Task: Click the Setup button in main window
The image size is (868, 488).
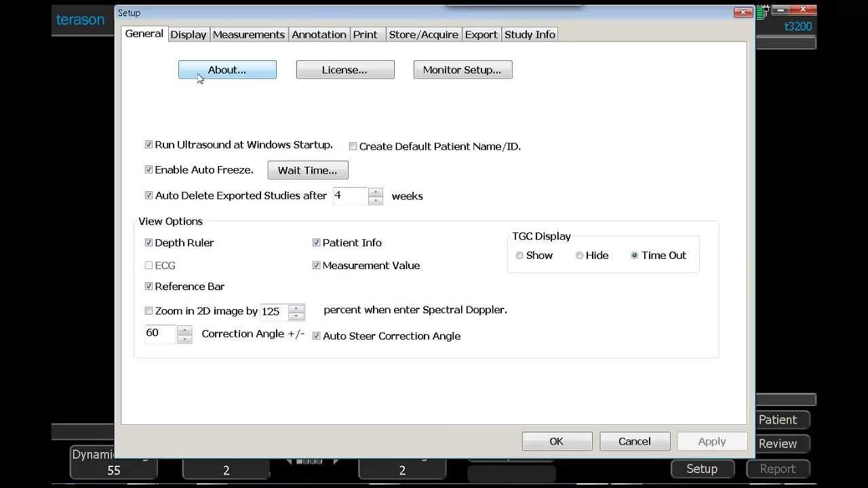Action: (702, 469)
